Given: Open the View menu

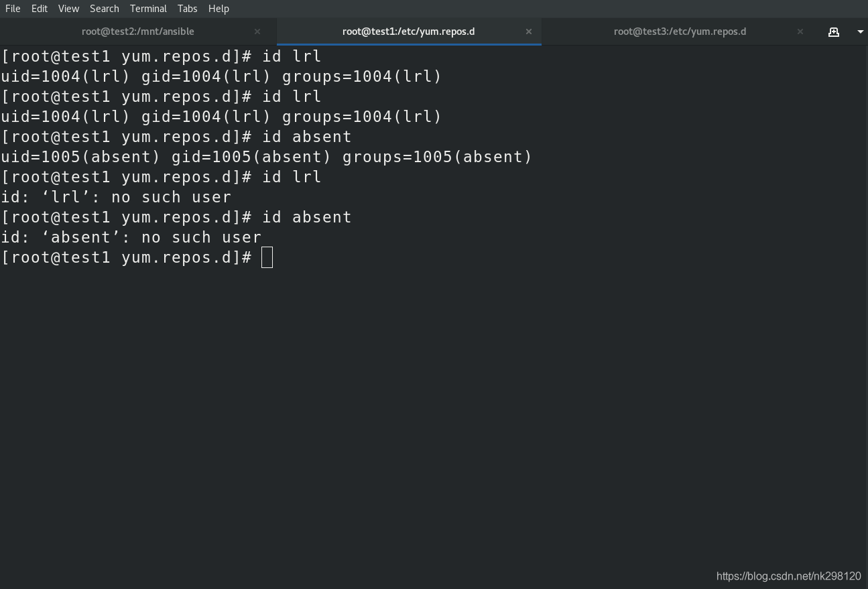Looking at the screenshot, I should pos(68,9).
